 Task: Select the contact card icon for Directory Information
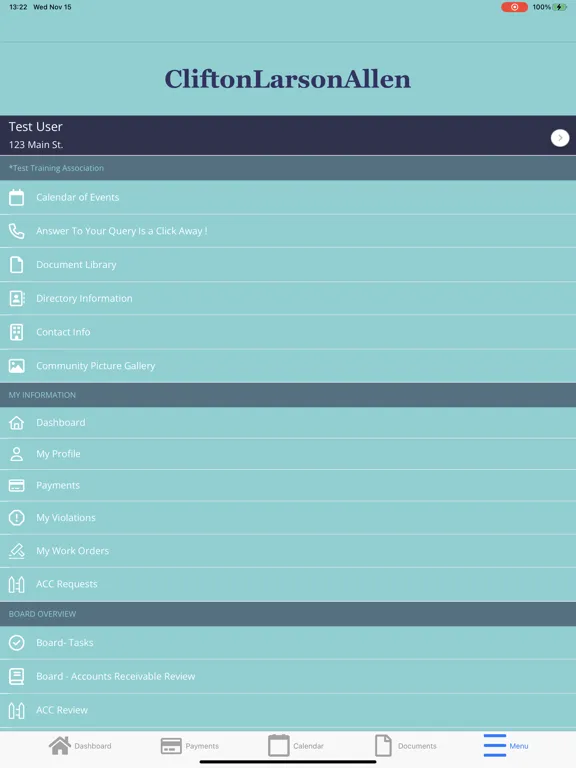pyautogui.click(x=17, y=298)
